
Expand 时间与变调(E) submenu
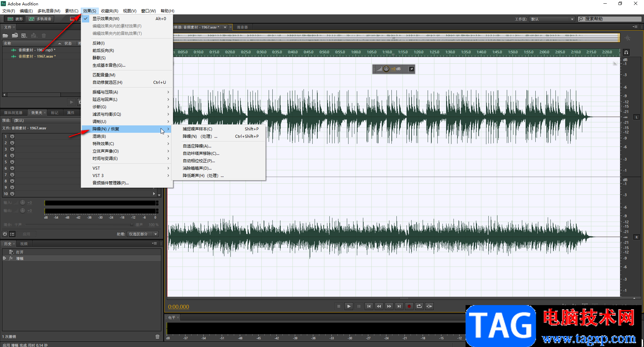click(127, 159)
